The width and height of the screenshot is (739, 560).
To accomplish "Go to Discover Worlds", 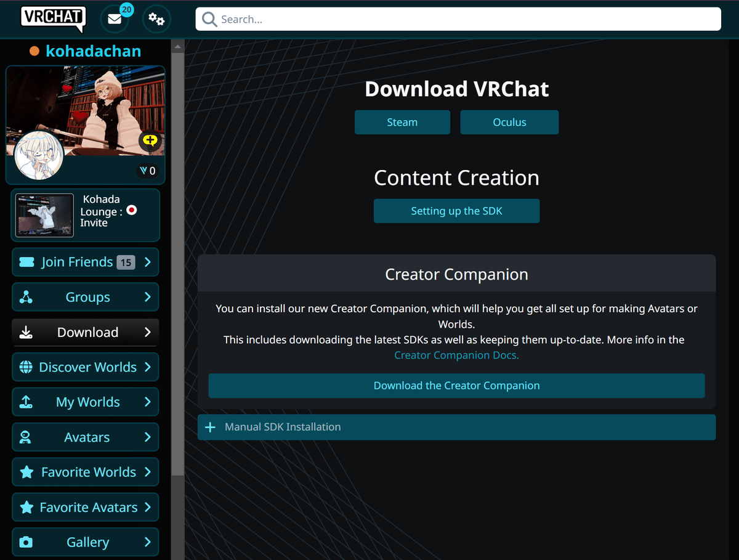I will tap(86, 367).
